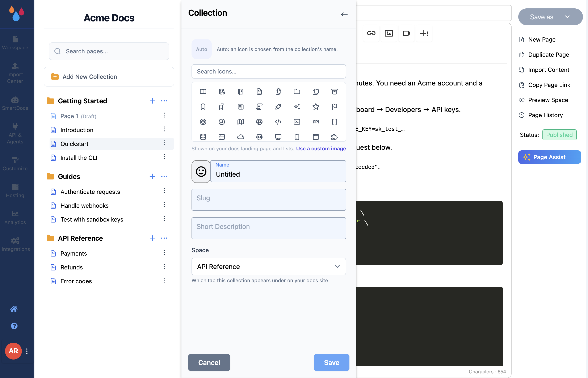Open options for Handle webhooks page
Viewport: 588px width, 378px height.
click(164, 205)
